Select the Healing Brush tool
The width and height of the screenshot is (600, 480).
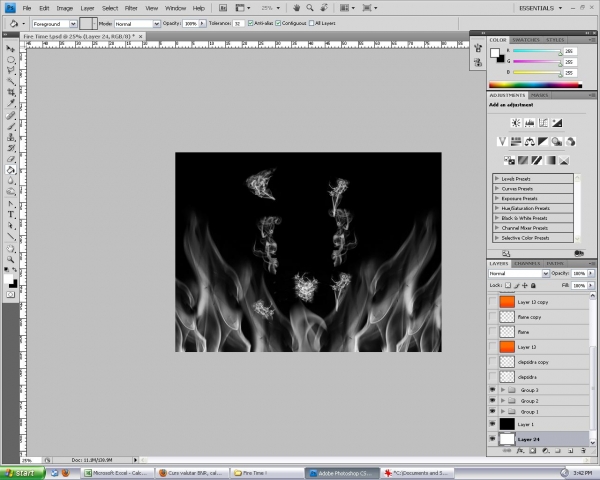[x=11, y=115]
